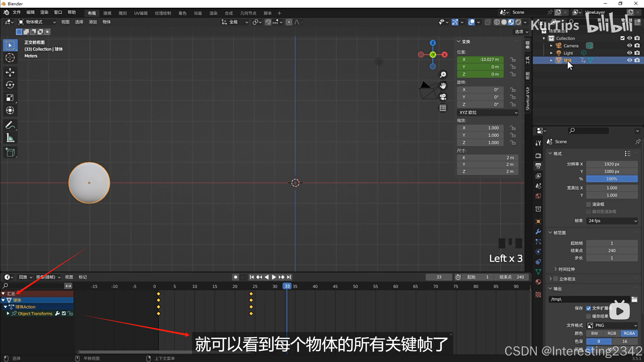
Task: Click the resolution percentage 100% slider
Action: coord(612,179)
